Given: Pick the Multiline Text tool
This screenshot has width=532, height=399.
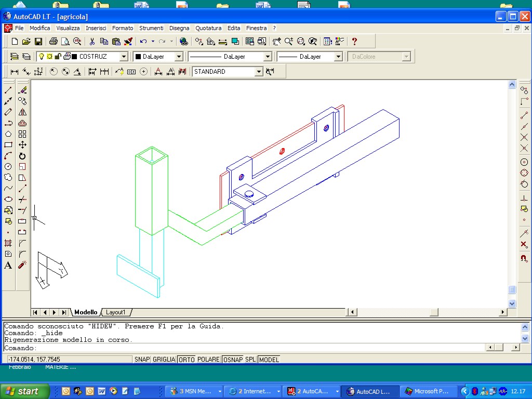Looking at the screenshot, I should (8, 265).
